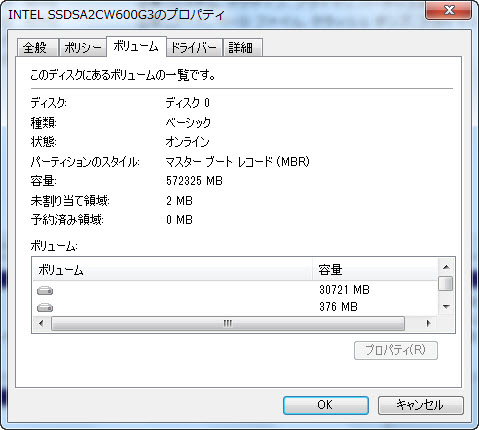This screenshot has width=479, height=430.
Task: Click the 572325 MB capacity value
Action: pyautogui.click(x=194, y=181)
